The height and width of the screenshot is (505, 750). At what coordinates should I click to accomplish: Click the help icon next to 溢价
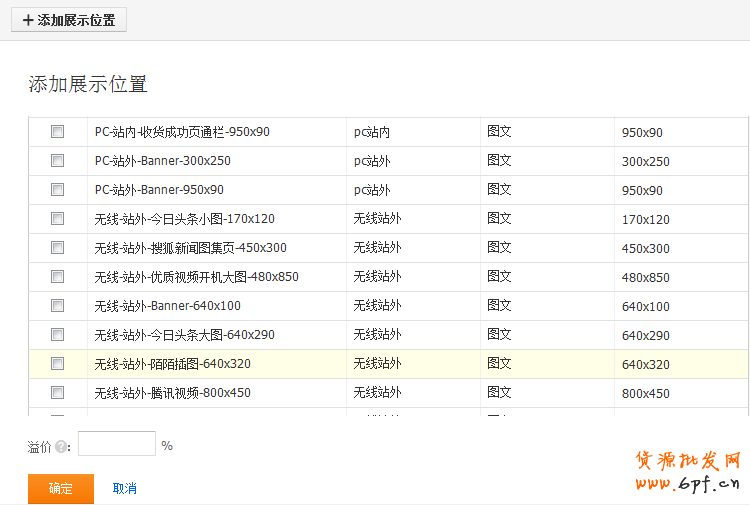[x=61, y=446]
